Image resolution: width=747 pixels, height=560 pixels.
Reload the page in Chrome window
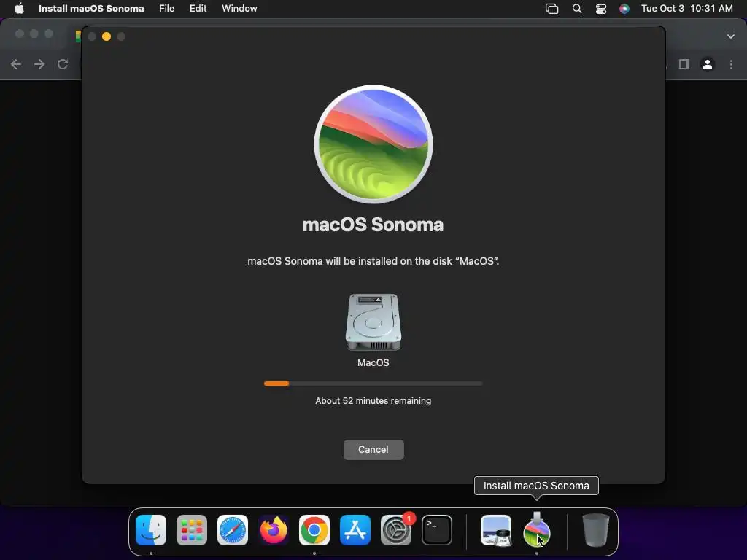tap(63, 64)
